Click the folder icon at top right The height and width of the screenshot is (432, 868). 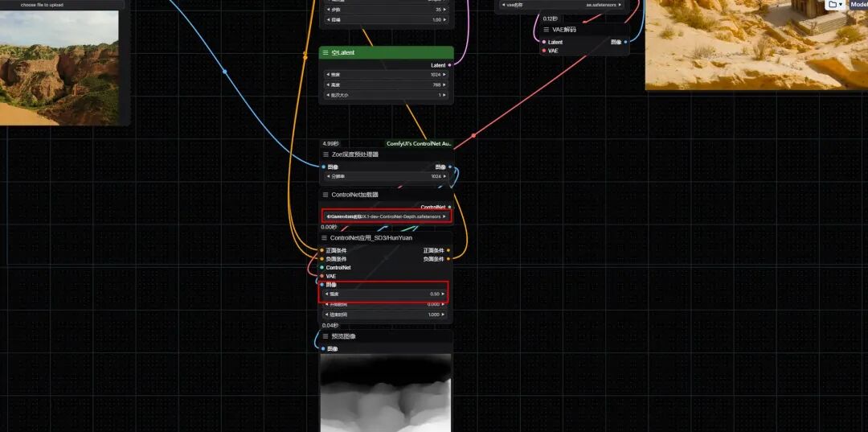click(x=832, y=5)
